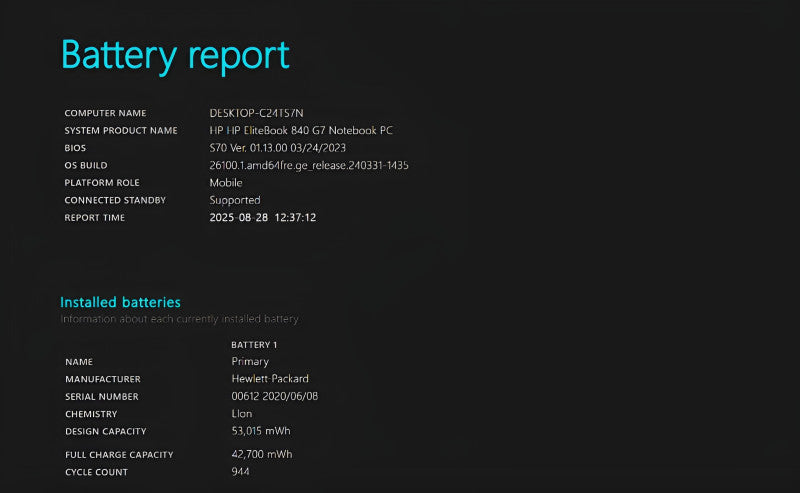Click the CONNECTED STANDBY label
This screenshot has height=493, width=800.
pos(115,200)
